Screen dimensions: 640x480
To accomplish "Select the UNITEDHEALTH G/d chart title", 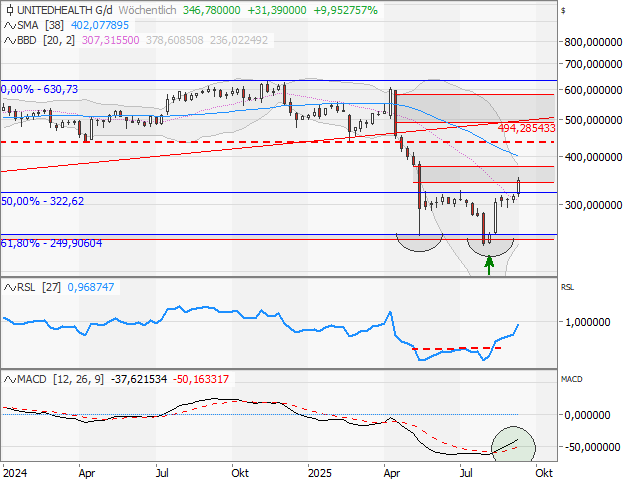I will [64, 10].
